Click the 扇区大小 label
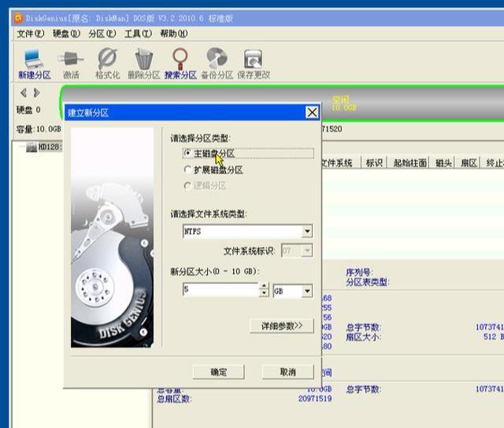Screen dimensions: 504x428 [x=364, y=338]
